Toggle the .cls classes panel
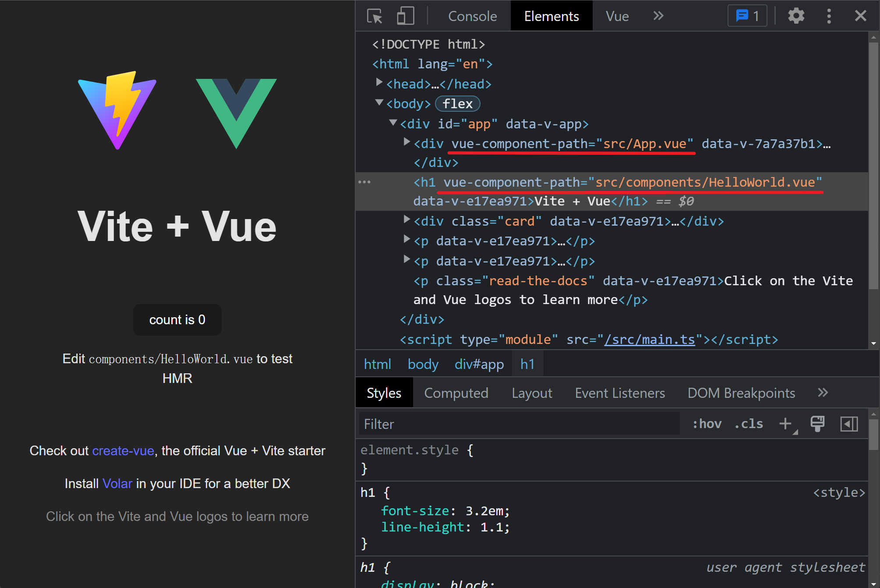The width and height of the screenshot is (880, 588). pos(749,424)
